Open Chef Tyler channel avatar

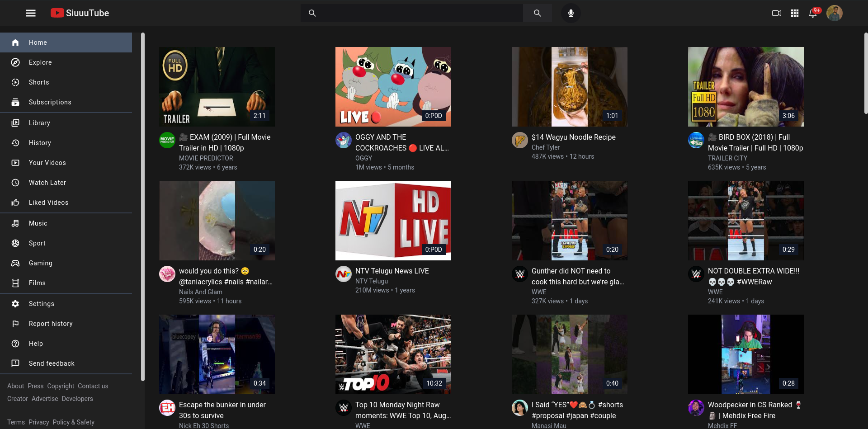coord(520,140)
